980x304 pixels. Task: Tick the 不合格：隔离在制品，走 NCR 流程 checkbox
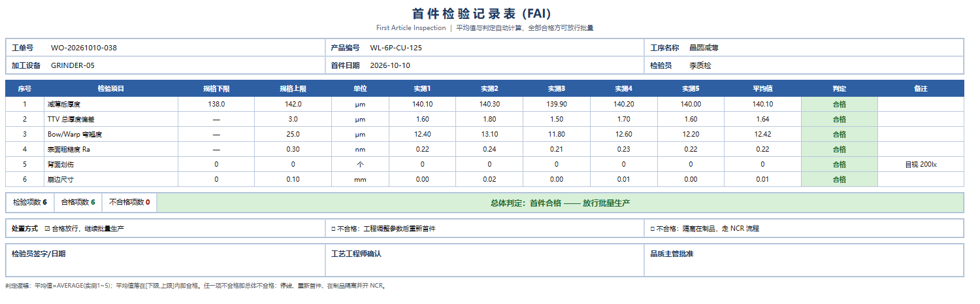[653, 229]
